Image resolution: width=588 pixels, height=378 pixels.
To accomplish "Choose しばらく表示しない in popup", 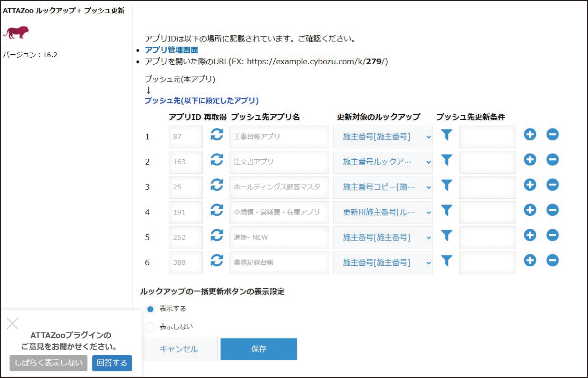I will (x=48, y=363).
